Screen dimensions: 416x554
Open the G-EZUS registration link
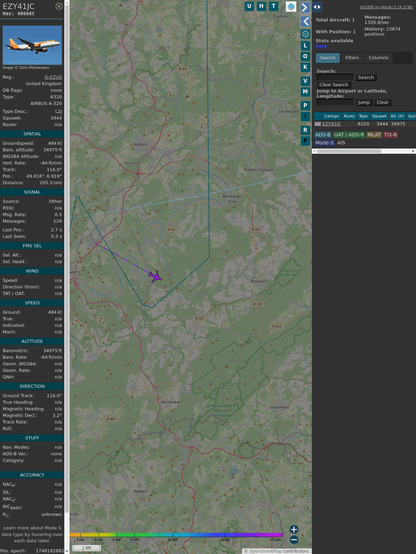pyautogui.click(x=53, y=77)
